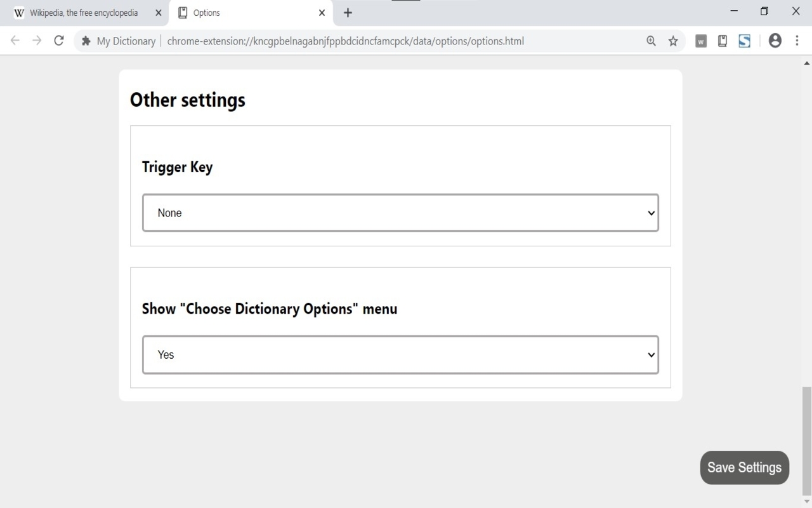This screenshot has height=508, width=812.
Task: Close the Wikipedia tab
Action: (159, 13)
